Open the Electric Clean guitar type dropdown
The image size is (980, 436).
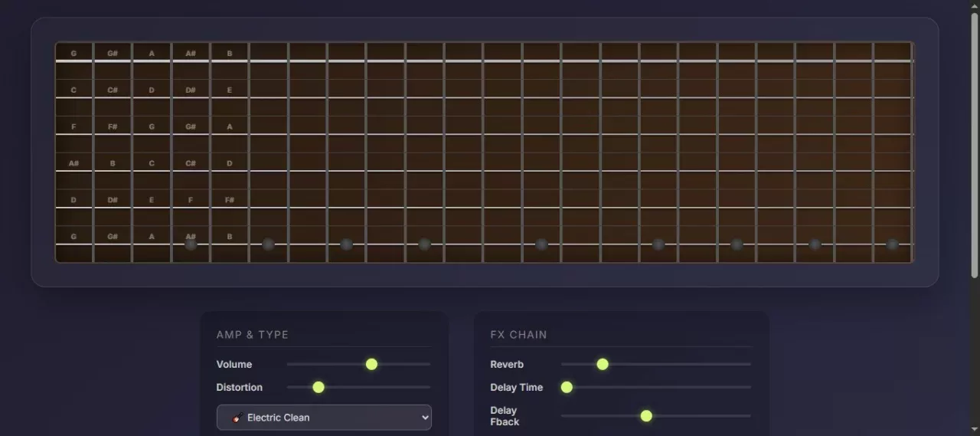(x=324, y=418)
